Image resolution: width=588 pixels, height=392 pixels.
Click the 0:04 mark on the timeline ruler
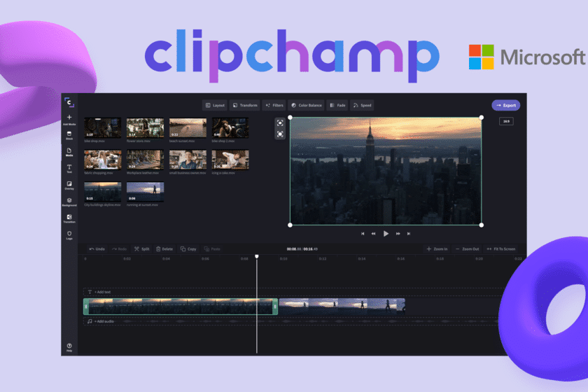[x=166, y=259]
